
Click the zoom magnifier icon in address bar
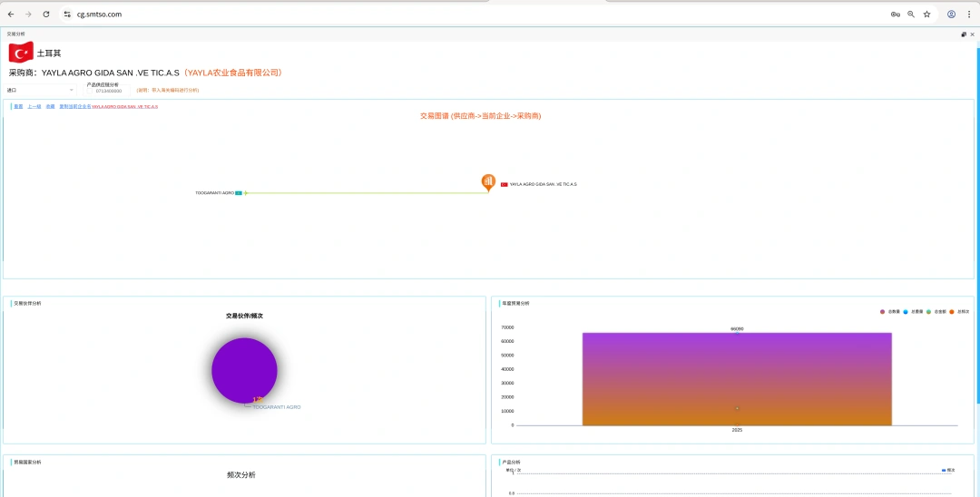point(911,15)
